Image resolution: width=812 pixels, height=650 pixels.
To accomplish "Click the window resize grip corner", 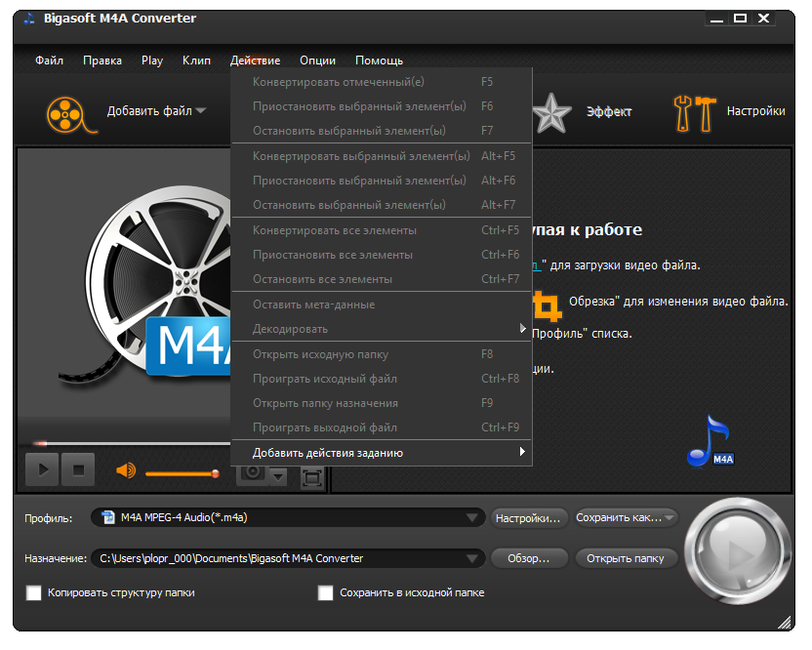I will coord(785,622).
